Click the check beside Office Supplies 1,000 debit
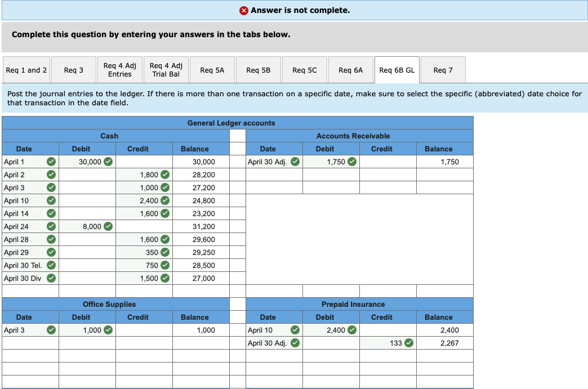Viewport: 588px width, 389px height. pos(108,330)
